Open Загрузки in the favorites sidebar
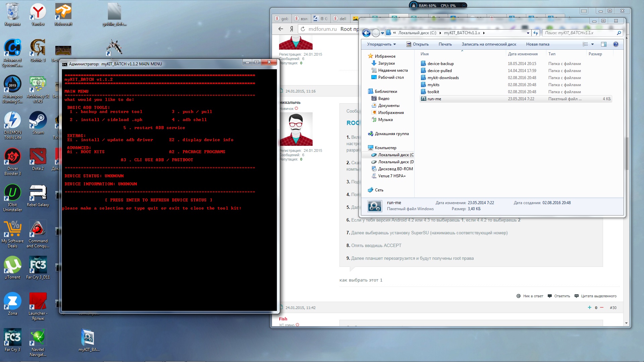644x362 pixels. (386, 63)
